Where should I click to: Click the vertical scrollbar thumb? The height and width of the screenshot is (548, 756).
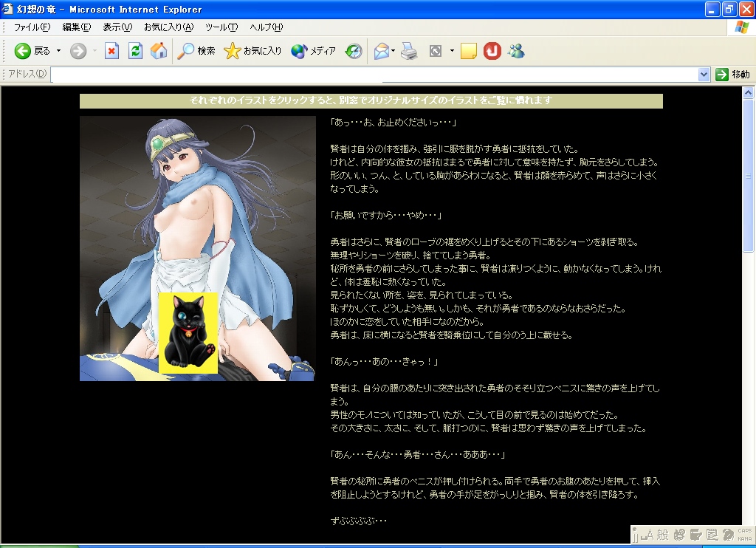[x=748, y=176]
